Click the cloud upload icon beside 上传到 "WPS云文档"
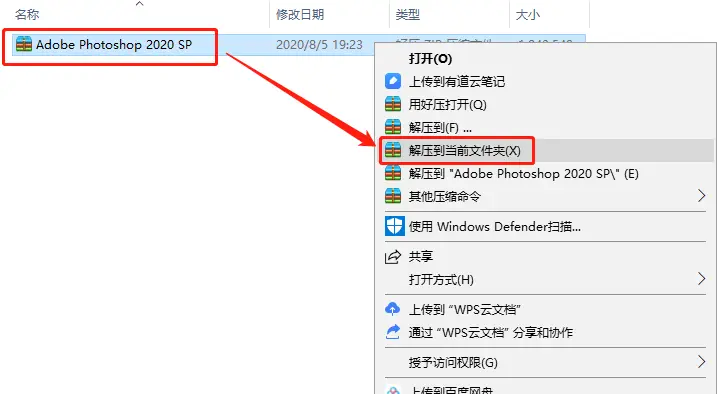The height and width of the screenshot is (394, 717). (x=393, y=309)
